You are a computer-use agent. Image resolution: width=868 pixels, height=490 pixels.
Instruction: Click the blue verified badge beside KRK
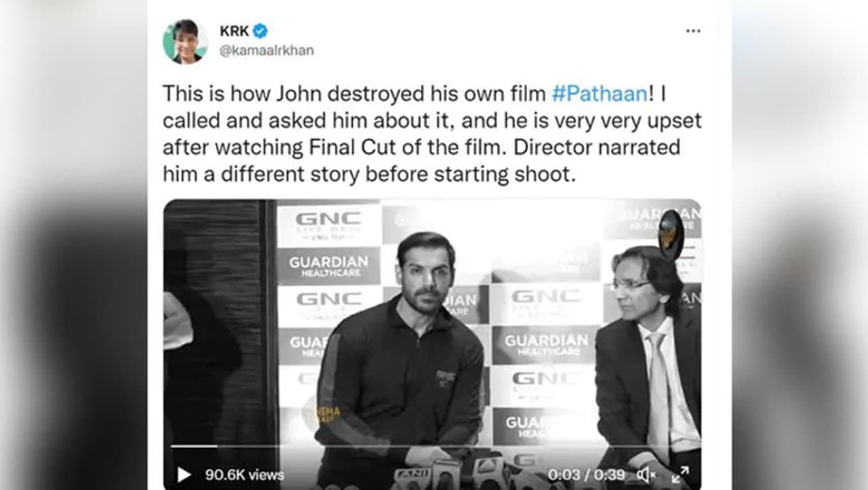click(260, 31)
